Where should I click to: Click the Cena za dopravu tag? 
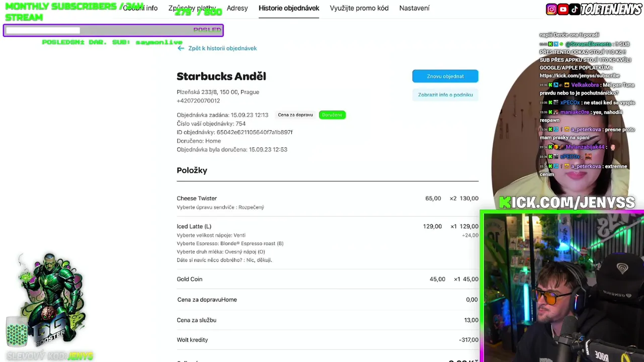(295, 115)
